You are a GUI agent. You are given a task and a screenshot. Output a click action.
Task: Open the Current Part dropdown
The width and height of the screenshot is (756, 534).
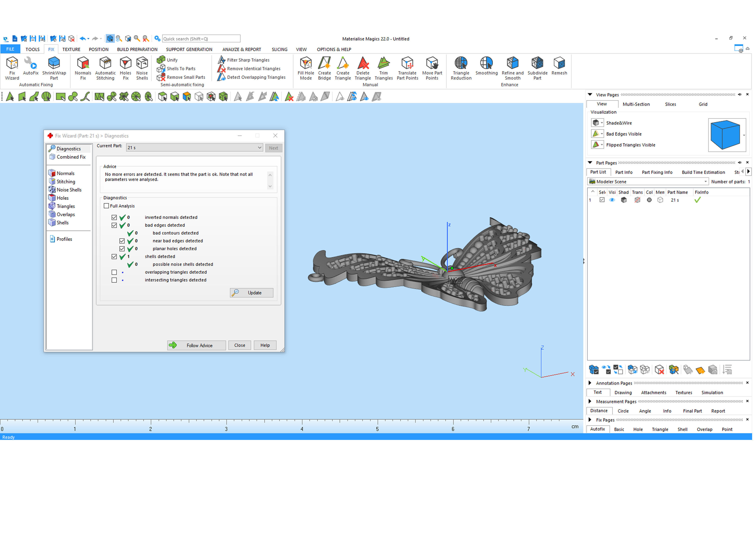tap(195, 148)
